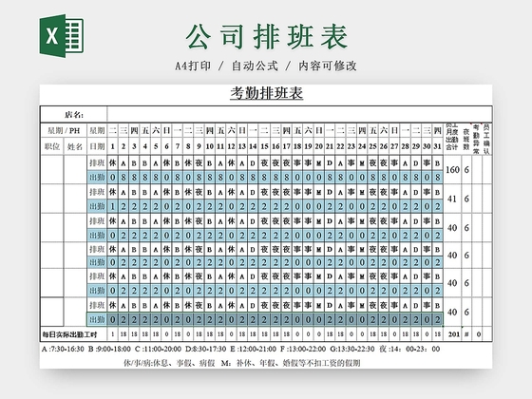Click the note 休/事/病:休息、事假、病假
Screen dimensions: 532x399
(x=169, y=363)
